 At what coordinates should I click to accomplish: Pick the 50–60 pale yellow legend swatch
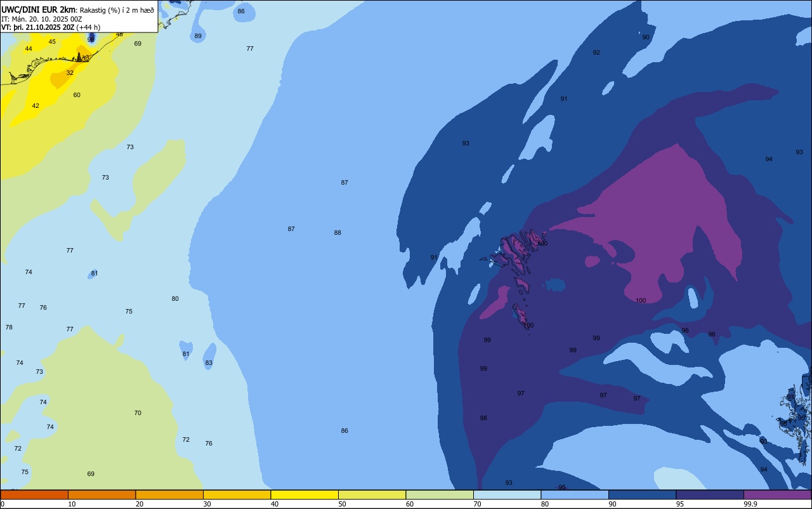click(x=372, y=494)
